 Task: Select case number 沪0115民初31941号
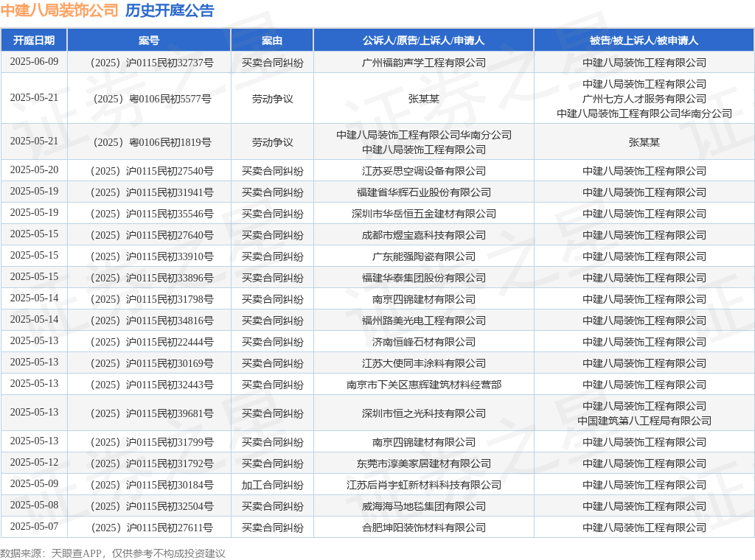pyautogui.click(x=152, y=192)
